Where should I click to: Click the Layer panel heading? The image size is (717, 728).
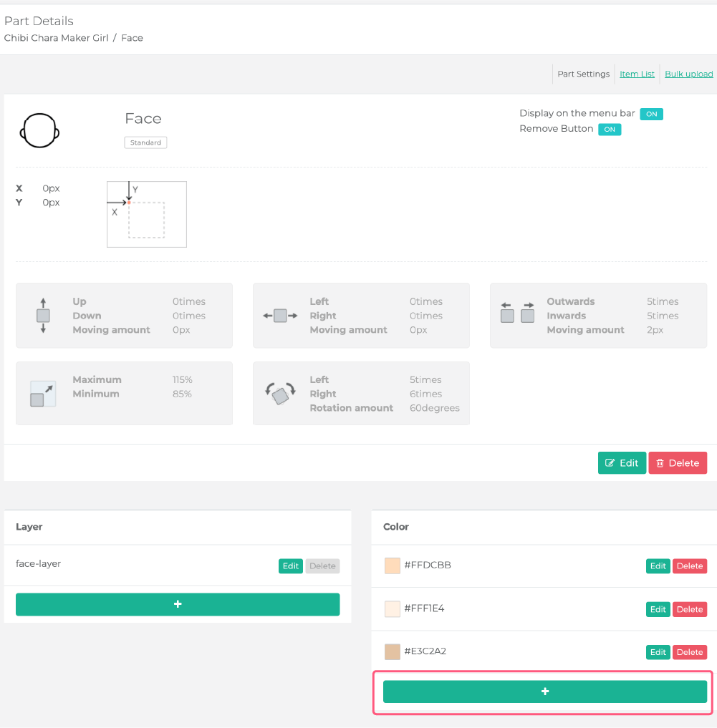(x=29, y=527)
